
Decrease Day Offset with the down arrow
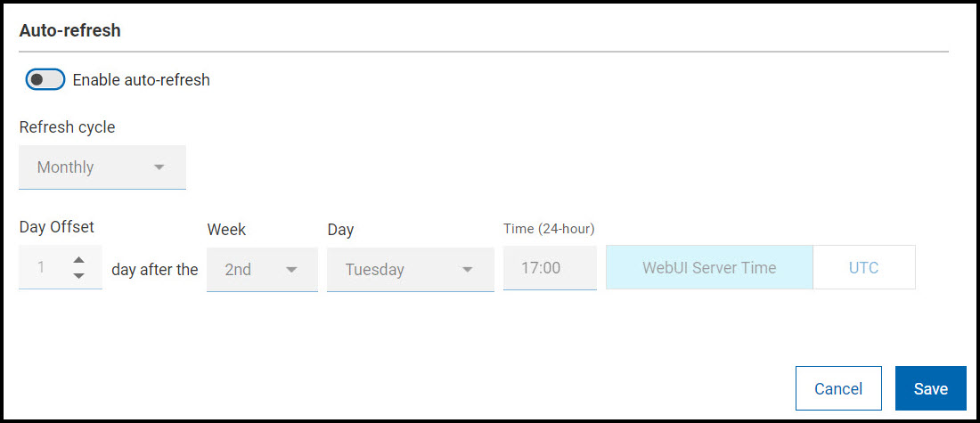click(79, 276)
